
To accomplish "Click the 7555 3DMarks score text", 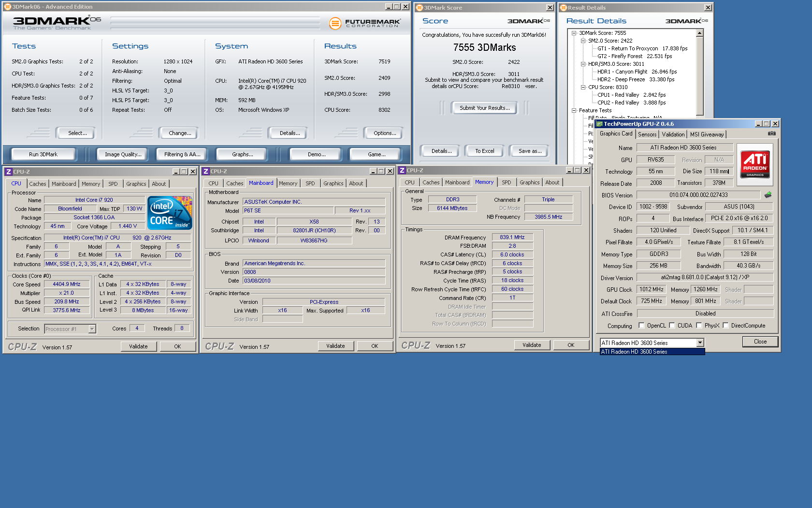I will (x=484, y=47).
